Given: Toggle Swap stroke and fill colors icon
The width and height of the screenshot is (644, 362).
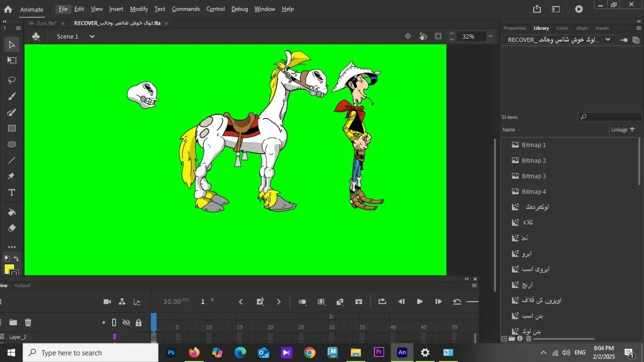Looking at the screenshot, I should tap(16, 259).
